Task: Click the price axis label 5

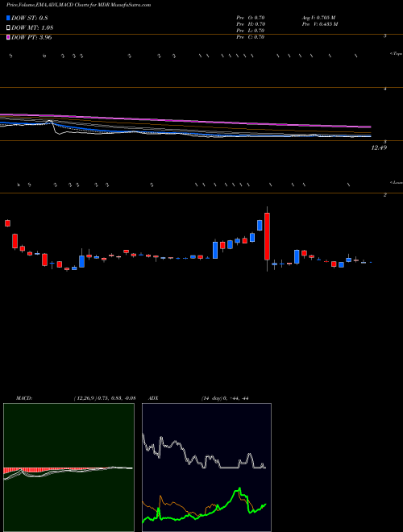Action: click(384, 35)
